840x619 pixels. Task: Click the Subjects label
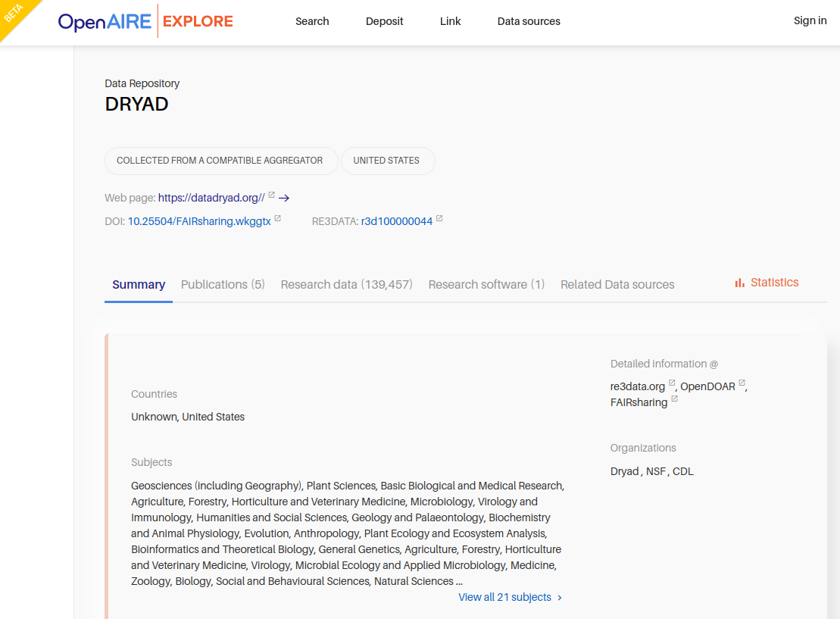[151, 462]
